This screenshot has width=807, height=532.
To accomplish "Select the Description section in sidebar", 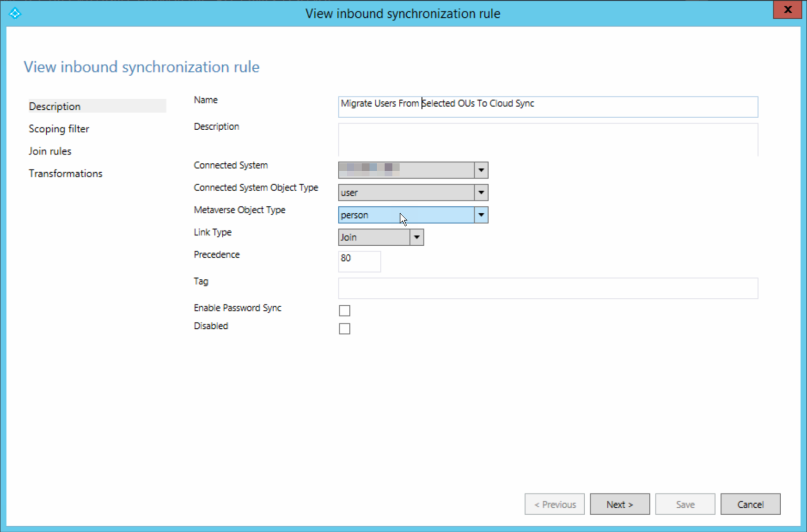I will (x=55, y=106).
